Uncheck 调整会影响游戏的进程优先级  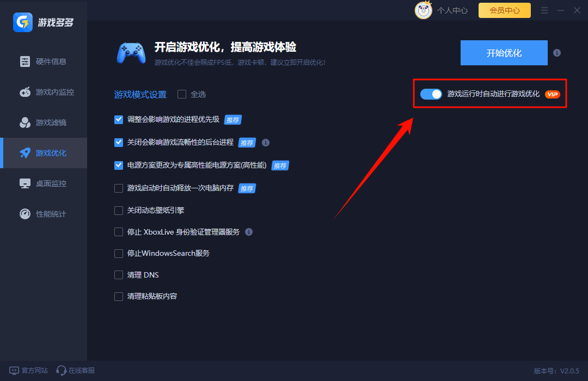pyautogui.click(x=119, y=120)
